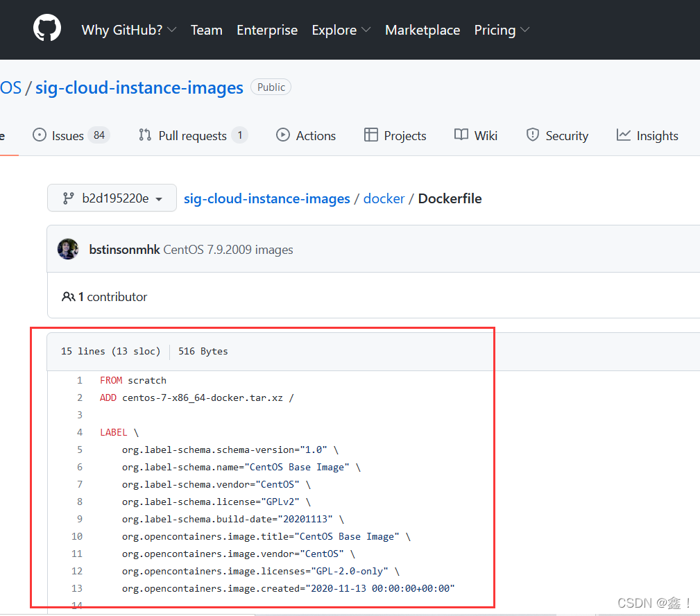Open the Team page
700x616 pixels.
pos(206,30)
